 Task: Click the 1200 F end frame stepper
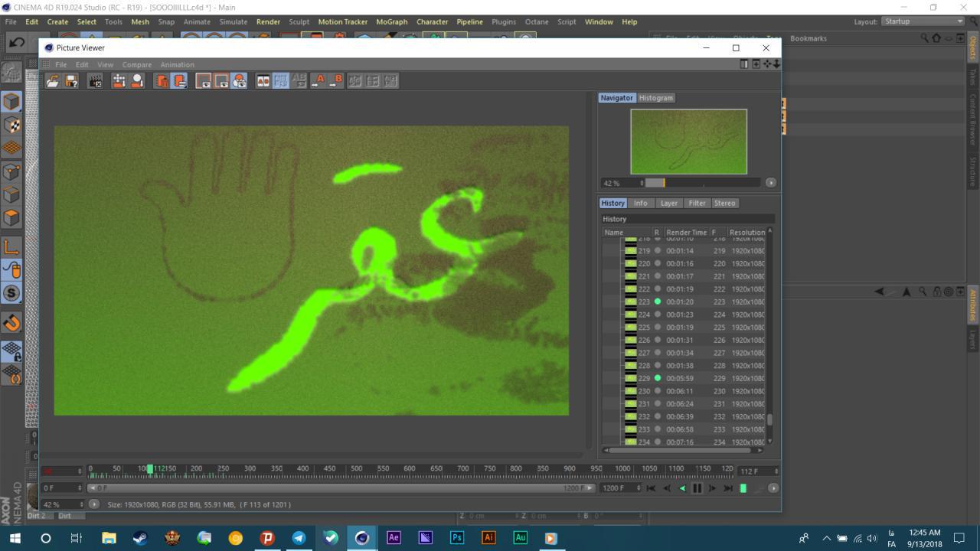pyautogui.click(x=639, y=488)
